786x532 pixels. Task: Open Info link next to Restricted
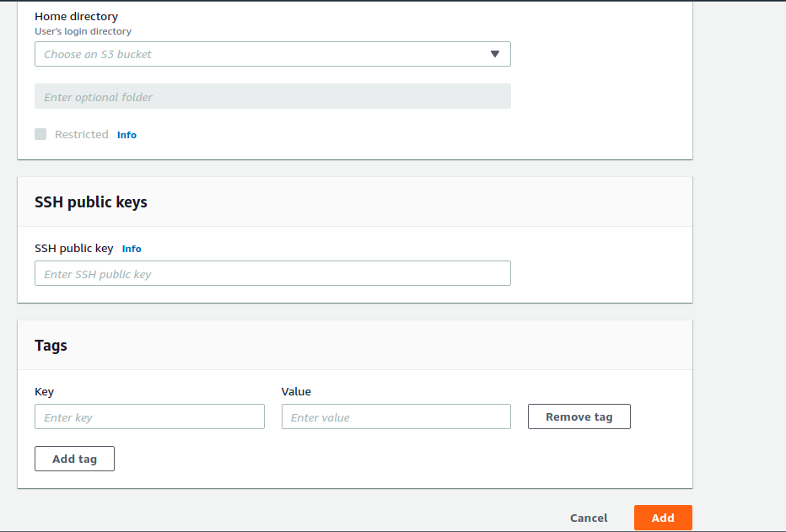127,135
